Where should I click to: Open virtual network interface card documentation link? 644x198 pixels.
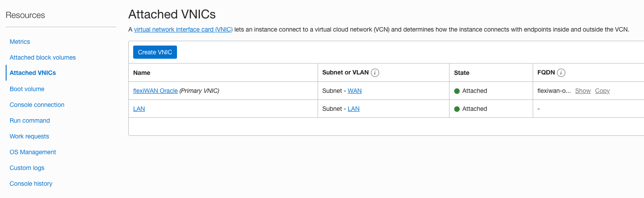pos(183,30)
